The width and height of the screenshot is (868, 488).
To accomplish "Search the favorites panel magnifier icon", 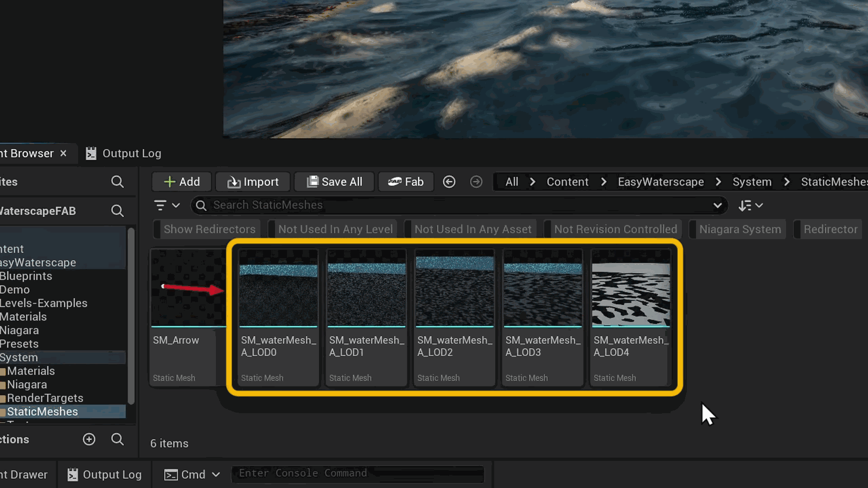I will click(x=117, y=182).
